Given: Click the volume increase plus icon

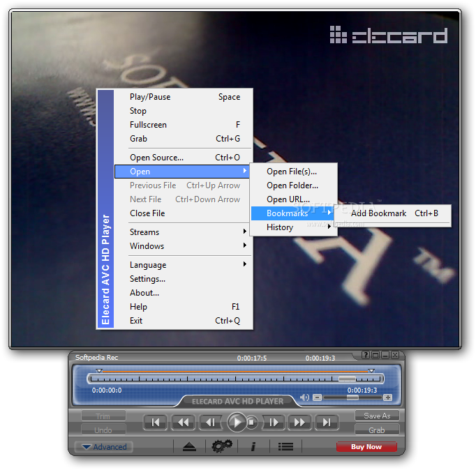Looking at the screenshot, I should tap(387, 397).
